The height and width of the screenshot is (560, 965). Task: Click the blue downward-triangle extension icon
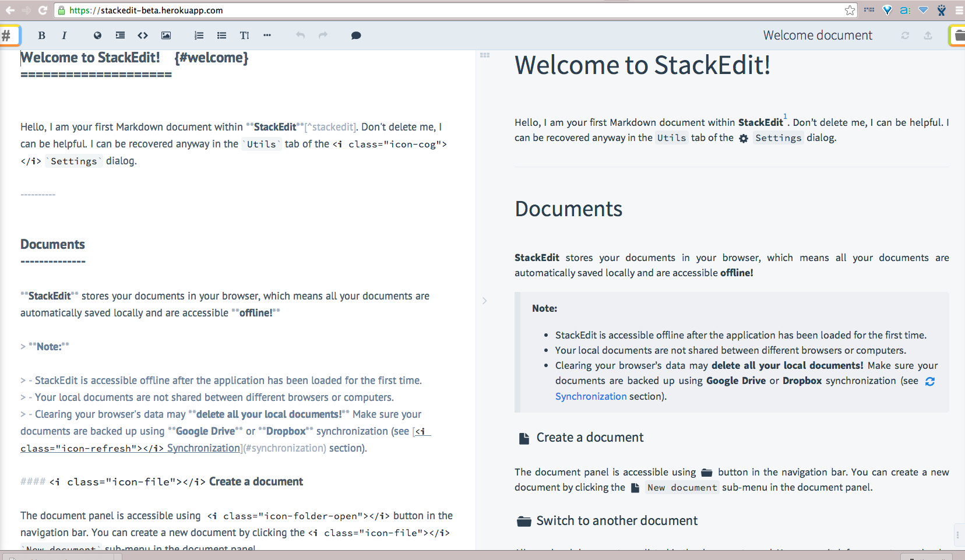(923, 10)
